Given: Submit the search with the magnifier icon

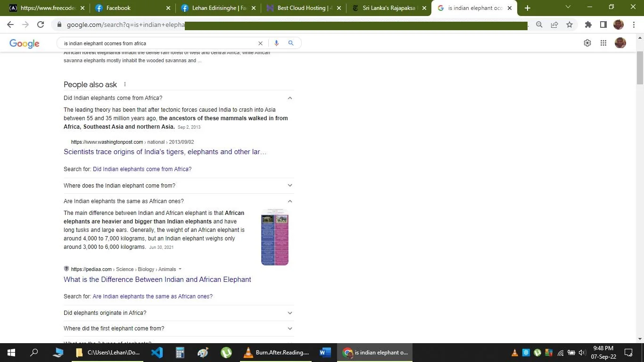Looking at the screenshot, I should click(x=291, y=43).
